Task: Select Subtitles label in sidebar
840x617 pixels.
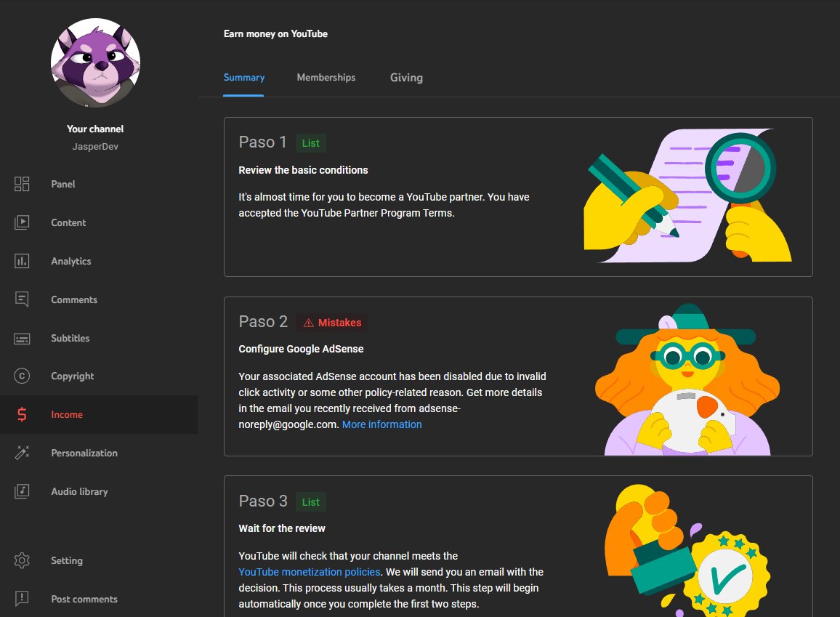Action: pyautogui.click(x=70, y=339)
